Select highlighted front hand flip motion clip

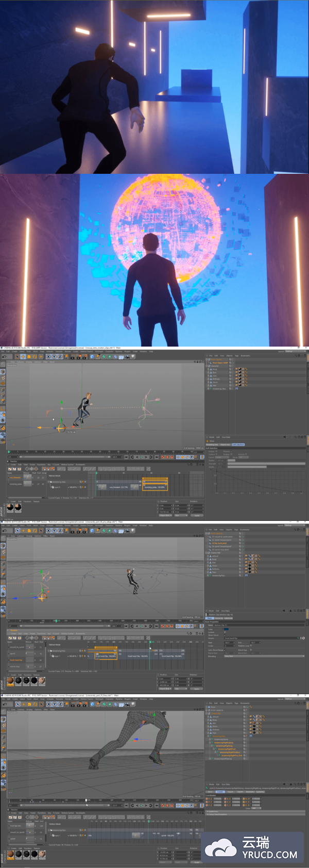point(106,656)
